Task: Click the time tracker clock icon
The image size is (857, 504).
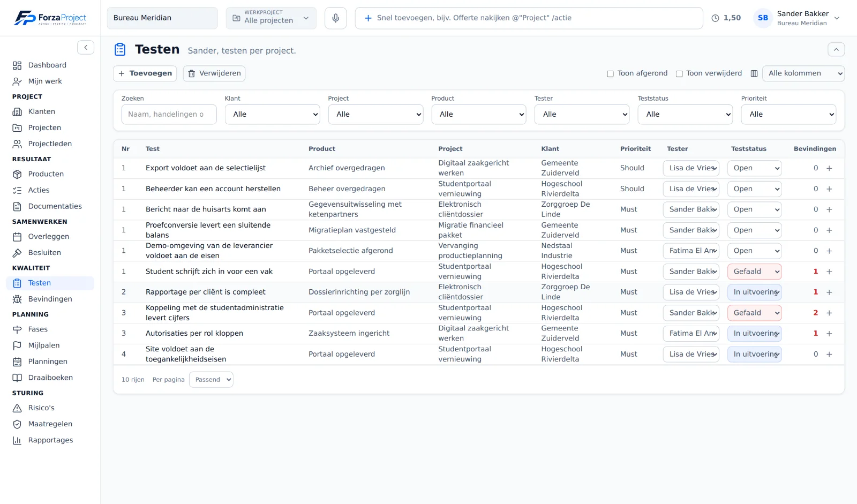Action: point(715,18)
